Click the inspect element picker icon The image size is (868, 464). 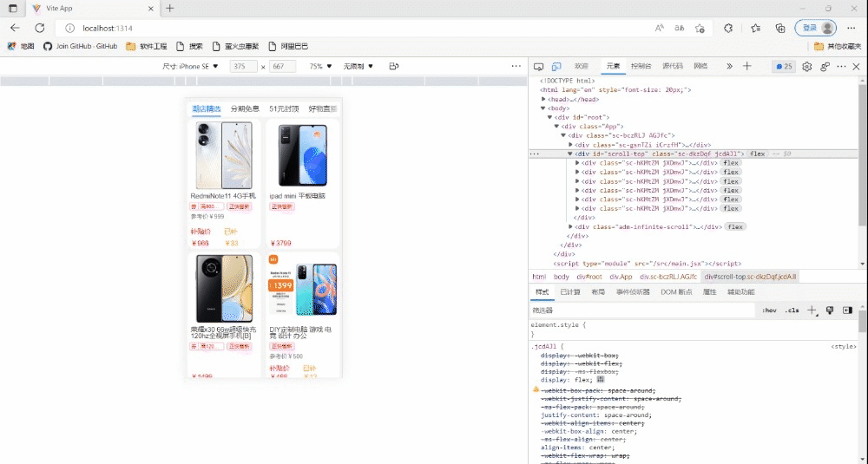coord(538,67)
